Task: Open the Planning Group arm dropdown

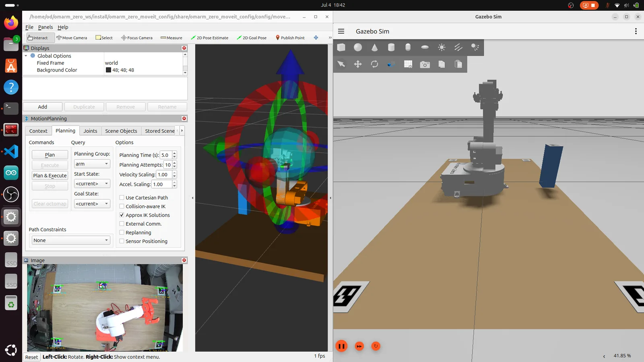Action: pos(92,164)
